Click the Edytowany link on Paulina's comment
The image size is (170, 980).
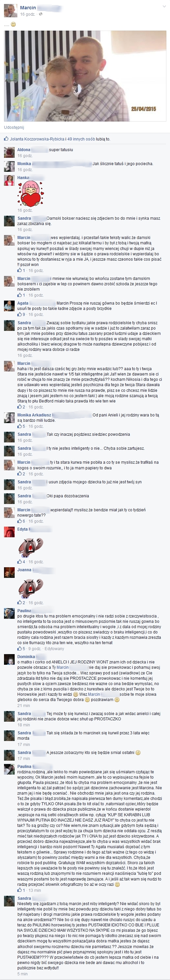[x=54, y=649]
